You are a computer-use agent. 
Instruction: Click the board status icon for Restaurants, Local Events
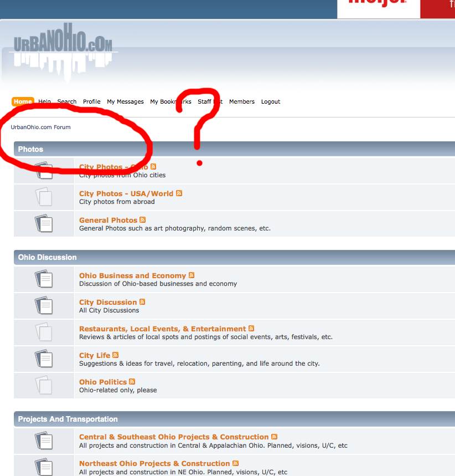pyautogui.click(x=44, y=332)
